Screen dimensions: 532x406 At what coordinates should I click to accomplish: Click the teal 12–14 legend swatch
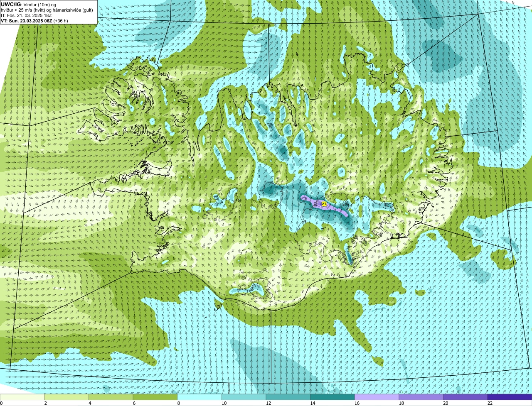pyautogui.click(x=288, y=397)
